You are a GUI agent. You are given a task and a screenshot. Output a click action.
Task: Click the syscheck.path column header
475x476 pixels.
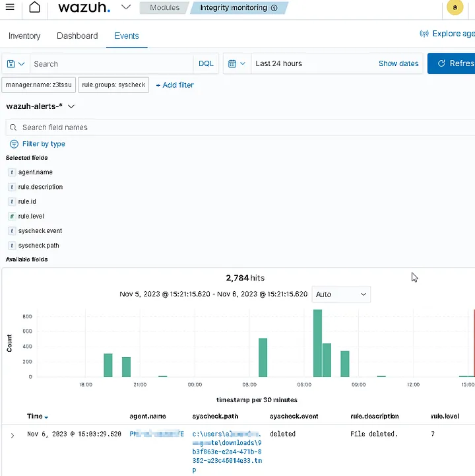pyautogui.click(x=215, y=416)
